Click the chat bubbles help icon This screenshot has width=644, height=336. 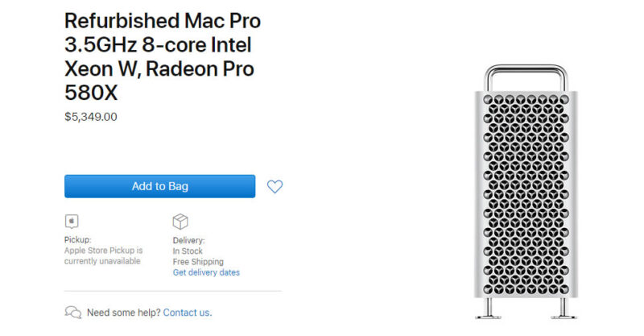tap(72, 313)
